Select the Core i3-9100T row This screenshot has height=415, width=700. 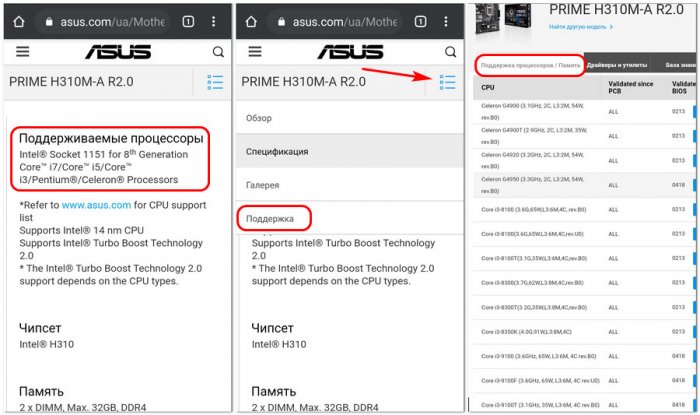[x=584, y=404]
